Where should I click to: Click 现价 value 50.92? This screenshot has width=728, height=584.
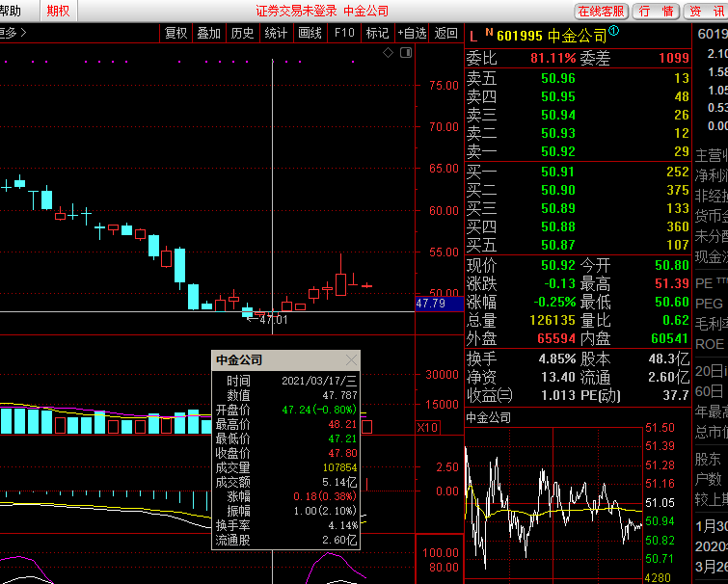pyautogui.click(x=558, y=265)
